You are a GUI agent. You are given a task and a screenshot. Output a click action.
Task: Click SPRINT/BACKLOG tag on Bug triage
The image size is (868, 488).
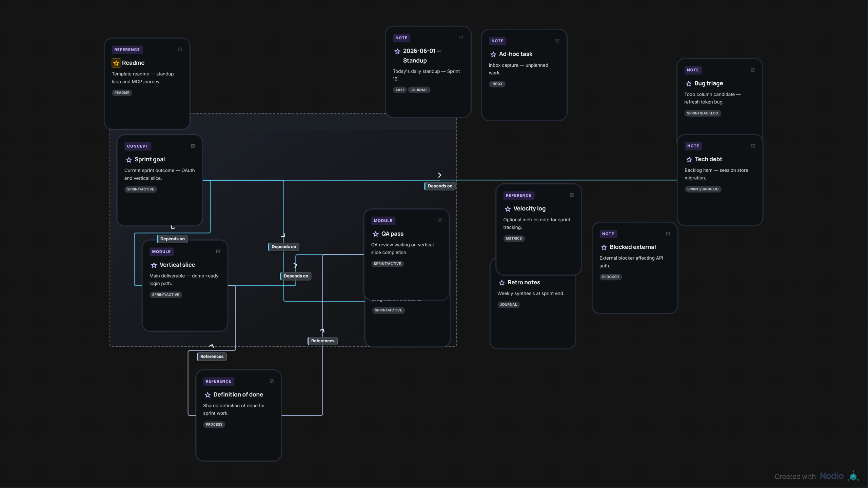coord(703,113)
